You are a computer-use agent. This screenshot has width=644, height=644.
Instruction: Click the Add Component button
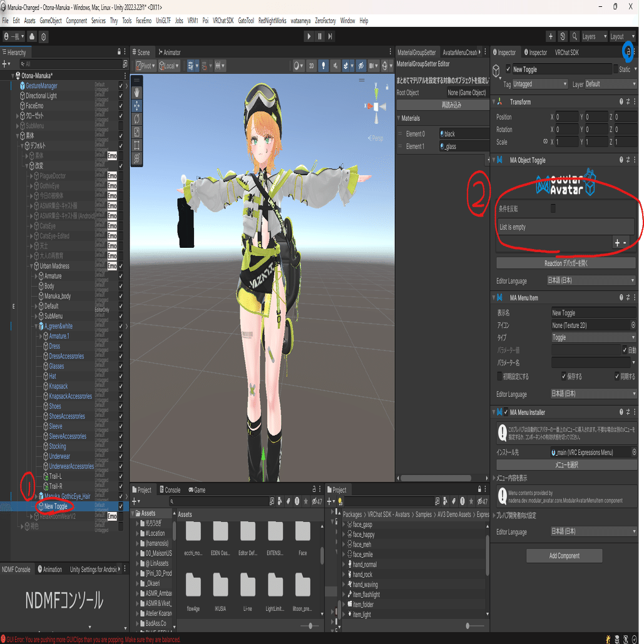(x=564, y=556)
